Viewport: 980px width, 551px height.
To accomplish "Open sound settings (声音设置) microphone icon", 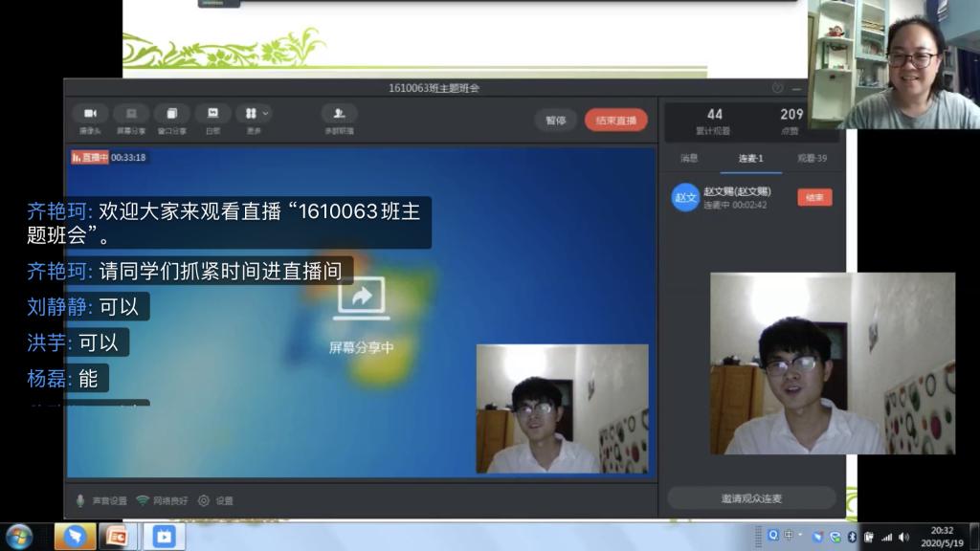I will tap(80, 500).
